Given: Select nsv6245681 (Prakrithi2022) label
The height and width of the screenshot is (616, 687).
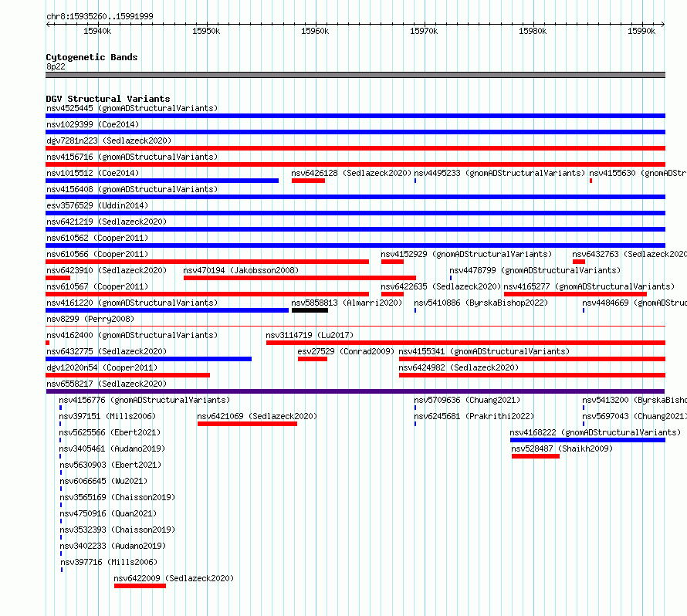Looking at the screenshot, I should [x=474, y=416].
